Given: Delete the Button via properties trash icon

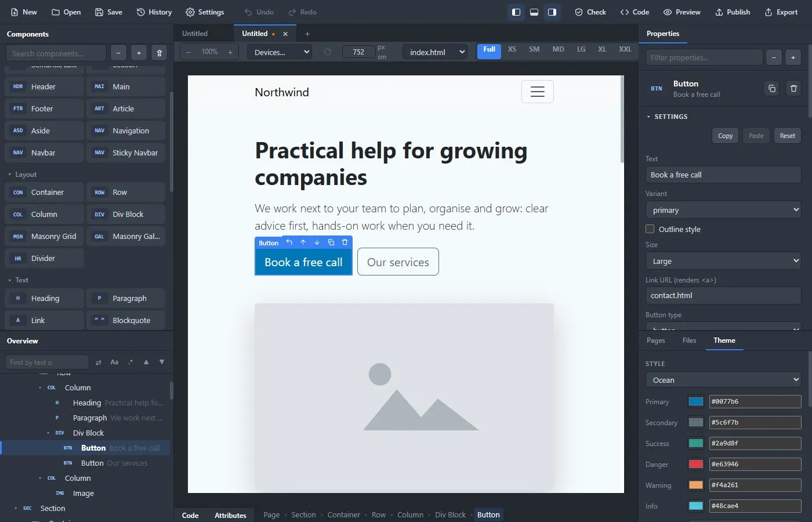Looking at the screenshot, I should click(793, 89).
